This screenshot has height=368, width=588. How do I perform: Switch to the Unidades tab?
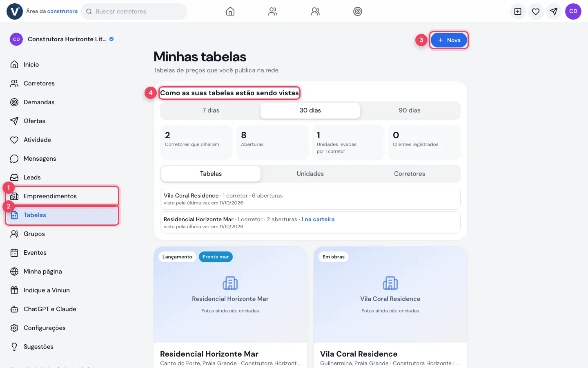click(x=310, y=174)
